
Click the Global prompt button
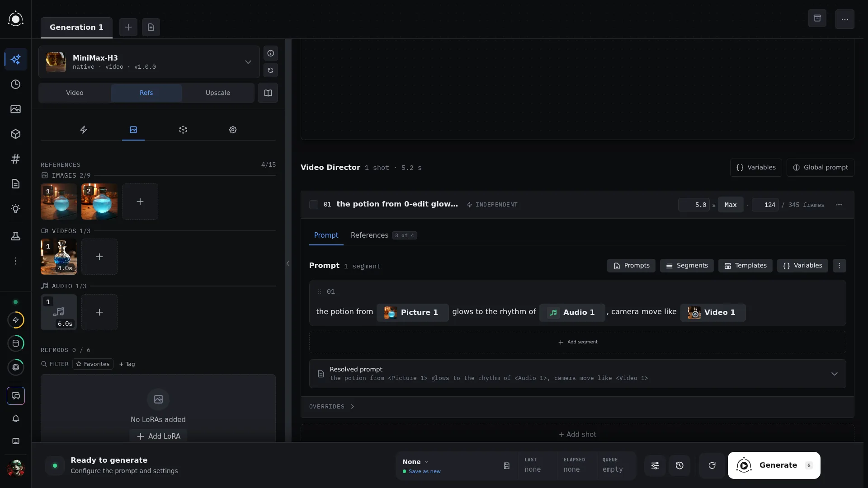point(820,168)
